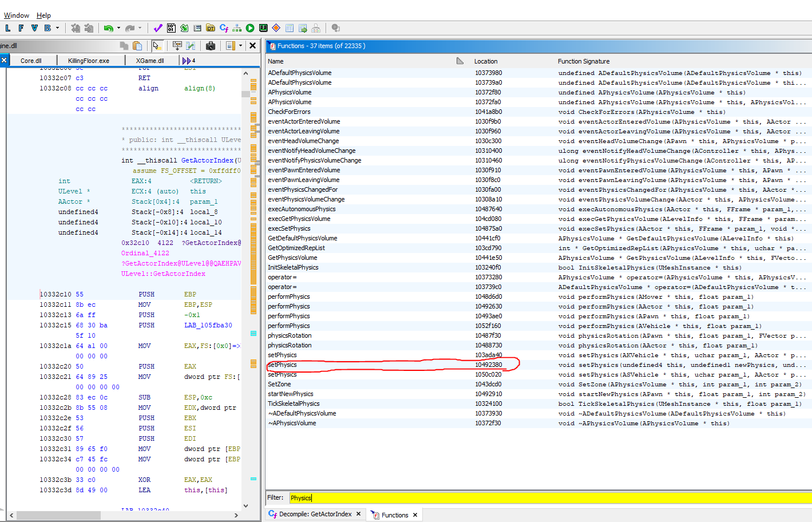Switch to the KillingFloor.exe tab
The height and width of the screenshot is (522, 812).
click(x=88, y=61)
